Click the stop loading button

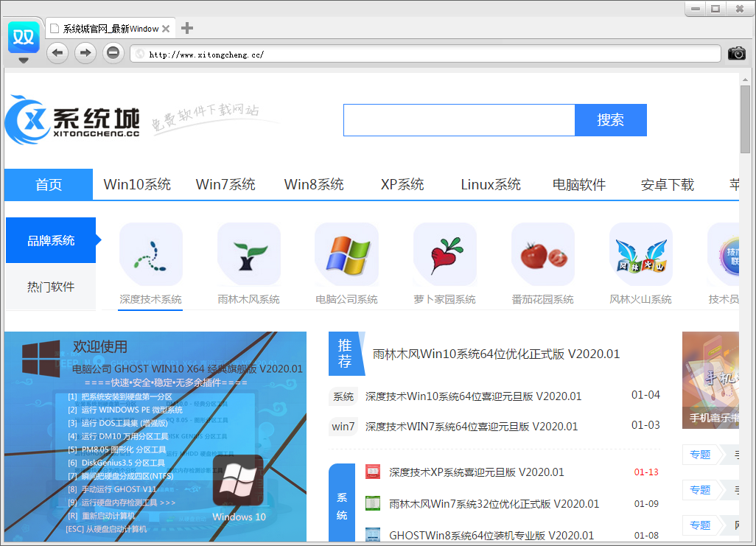click(113, 52)
